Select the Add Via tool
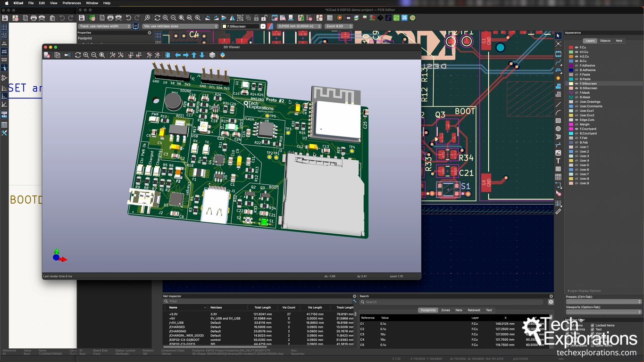The width and height of the screenshot is (644, 362). [x=558, y=78]
